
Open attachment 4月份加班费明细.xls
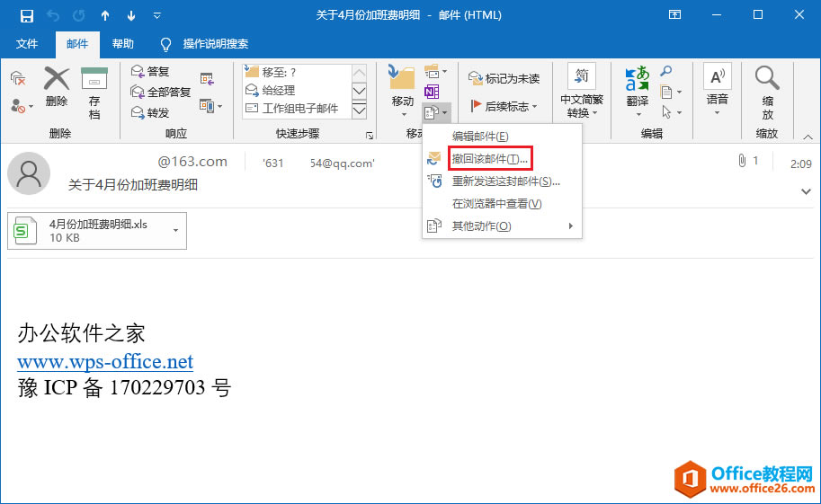97,231
